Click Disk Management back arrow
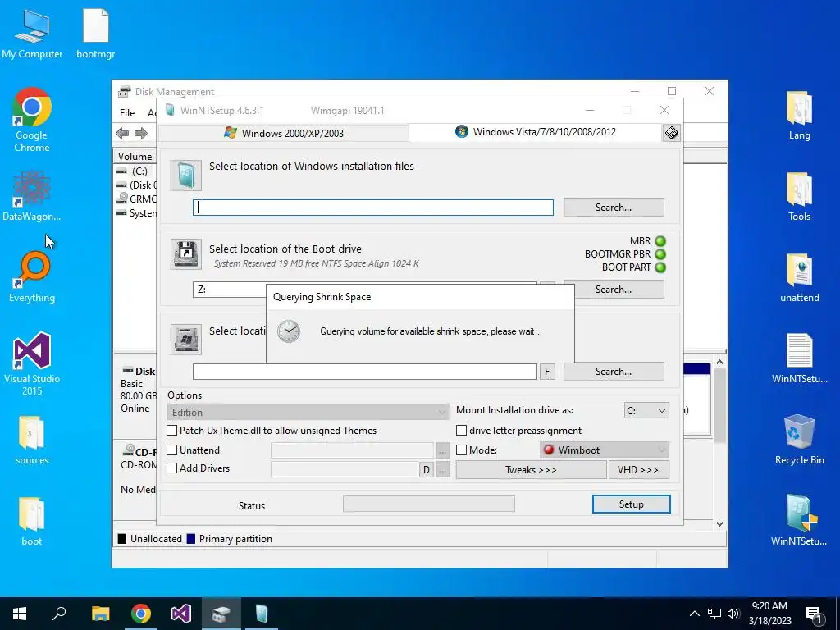Screen dimensions: 840x630 pos(122,133)
